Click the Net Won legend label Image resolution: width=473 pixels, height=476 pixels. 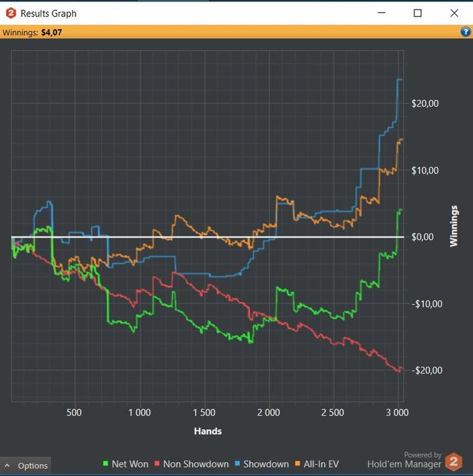(130, 464)
